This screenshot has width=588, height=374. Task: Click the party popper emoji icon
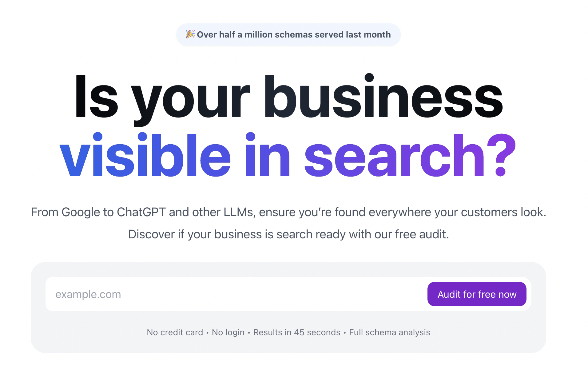click(x=190, y=34)
